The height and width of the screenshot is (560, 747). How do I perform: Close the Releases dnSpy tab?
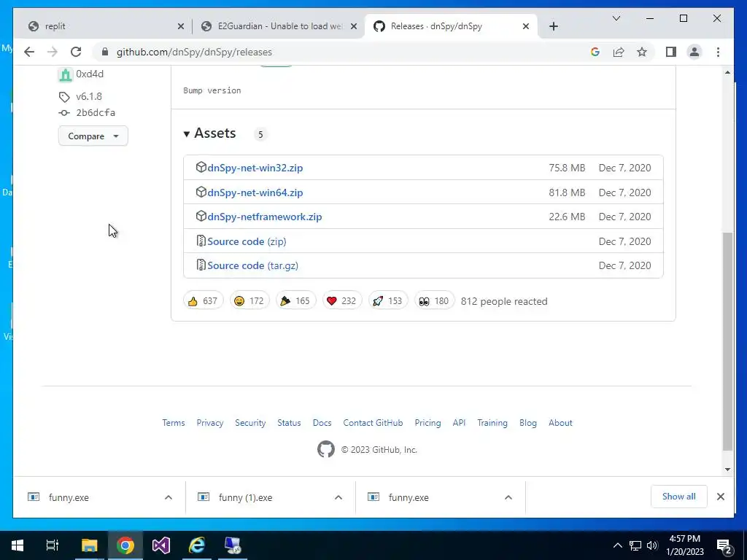525,26
